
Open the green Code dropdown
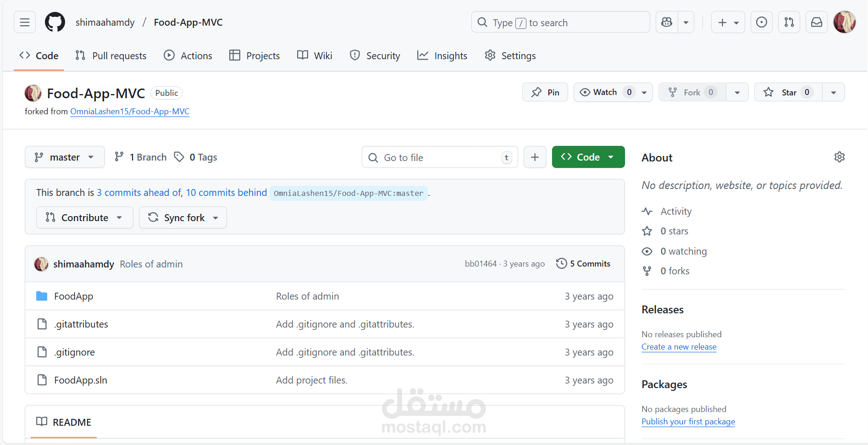[588, 157]
